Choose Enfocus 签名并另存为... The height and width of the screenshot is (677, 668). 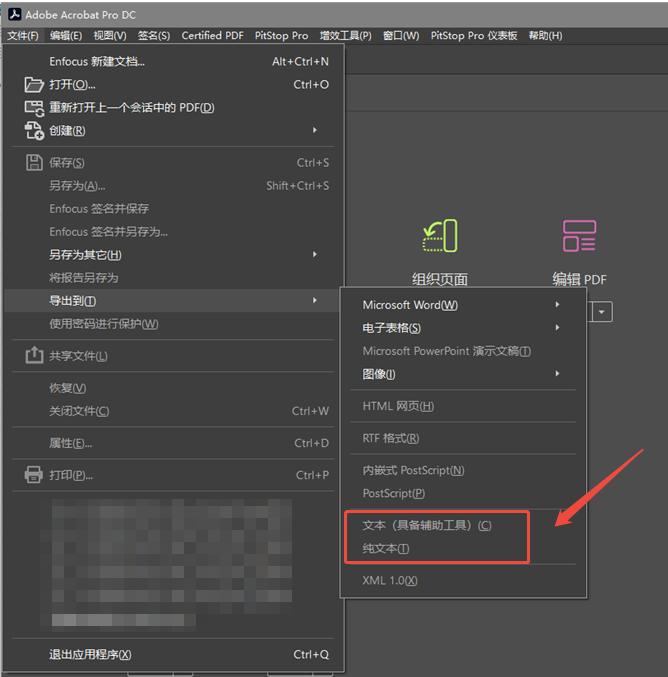(x=173, y=232)
